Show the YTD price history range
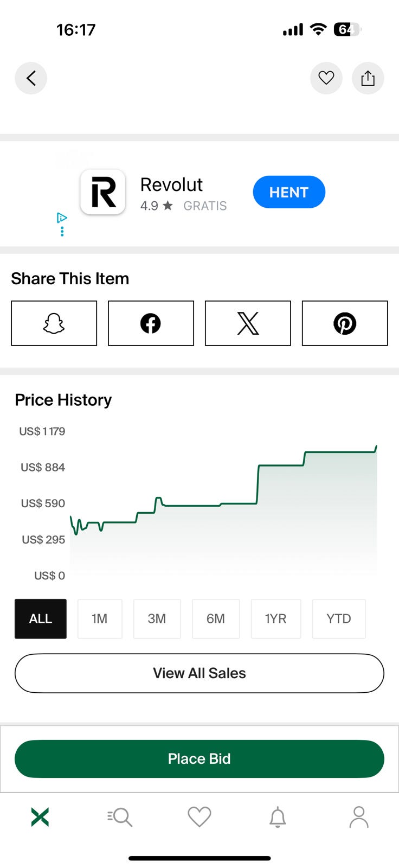 (339, 619)
